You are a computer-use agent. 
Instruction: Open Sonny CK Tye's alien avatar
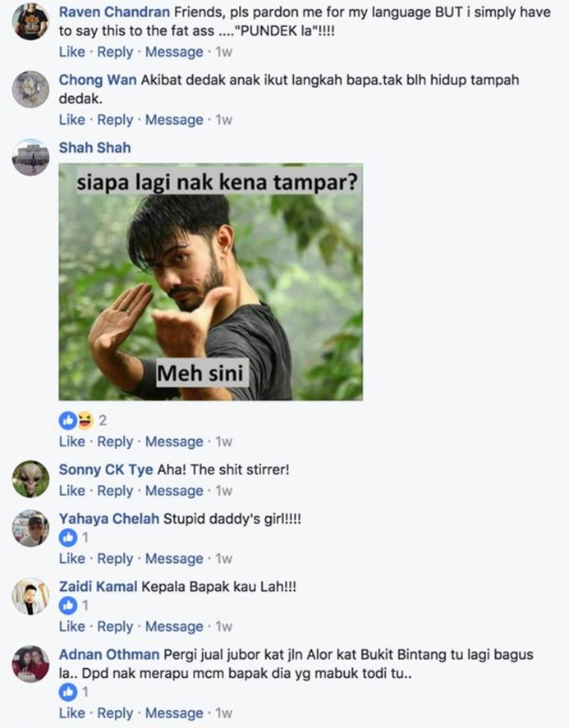(x=30, y=478)
